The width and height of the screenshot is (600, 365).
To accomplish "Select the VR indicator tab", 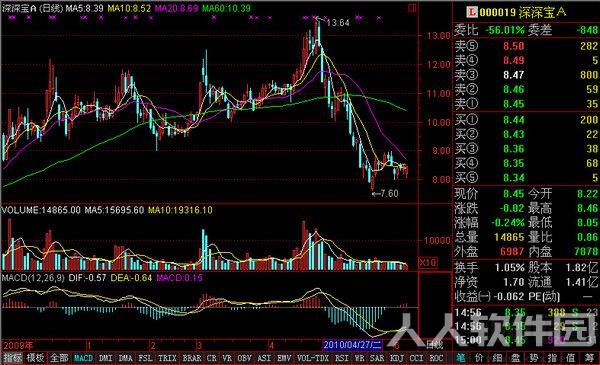I will pos(227,358).
